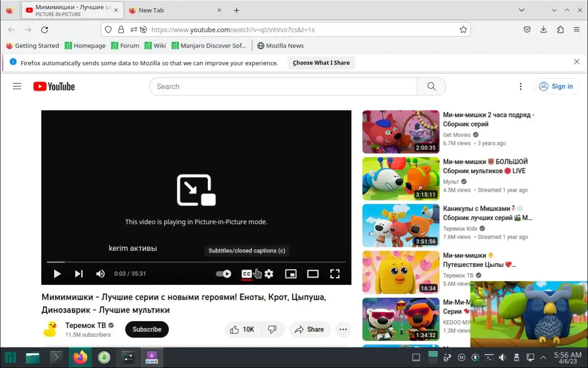Close the New Tab tab
Screen dimensions: 588x368
219,10
